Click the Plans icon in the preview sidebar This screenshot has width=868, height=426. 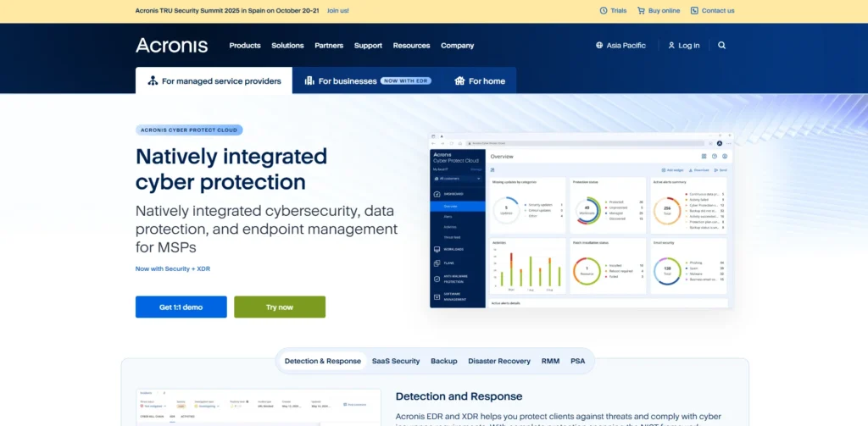coord(437,263)
